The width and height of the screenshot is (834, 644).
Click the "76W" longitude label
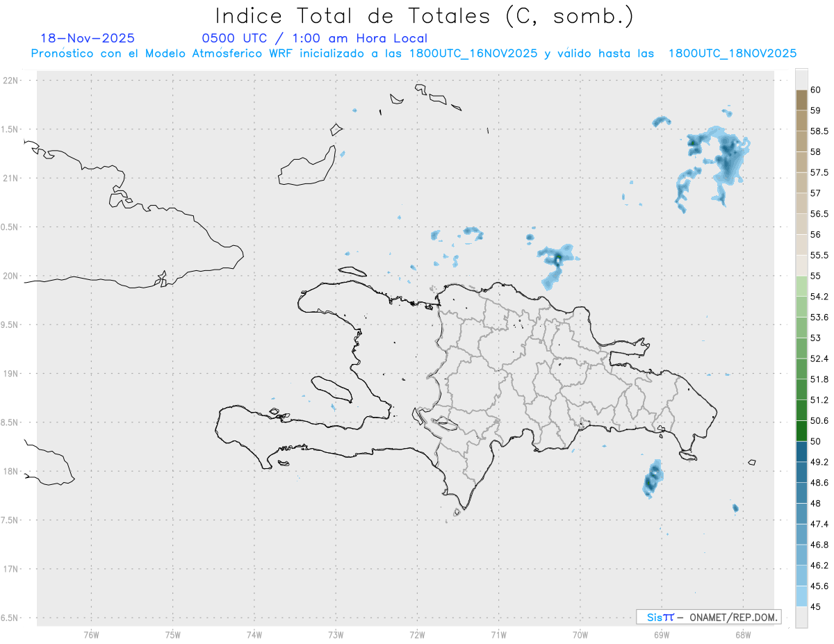pos(91,634)
